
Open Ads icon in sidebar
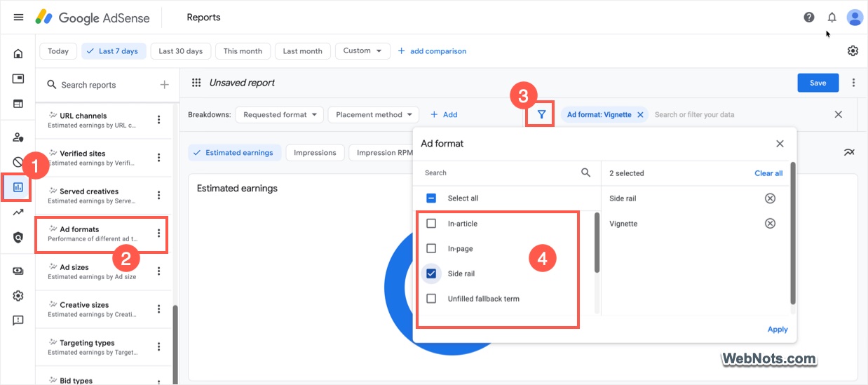coord(18,79)
